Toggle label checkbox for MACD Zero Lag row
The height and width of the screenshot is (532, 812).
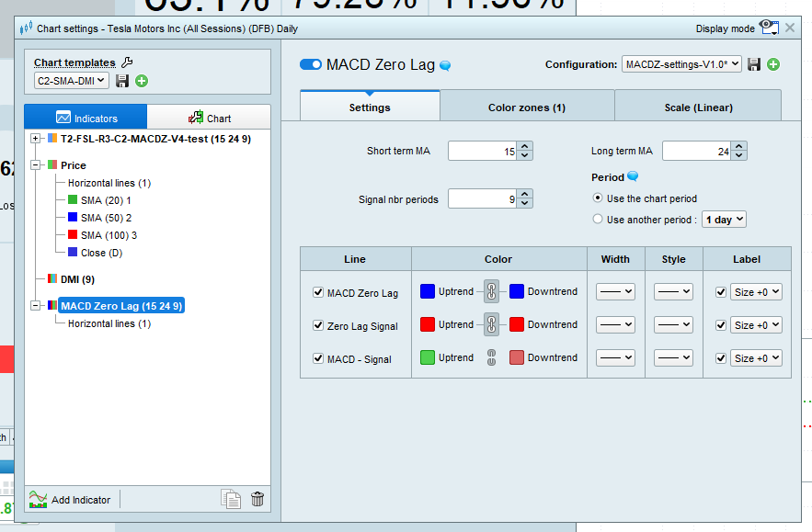(721, 292)
